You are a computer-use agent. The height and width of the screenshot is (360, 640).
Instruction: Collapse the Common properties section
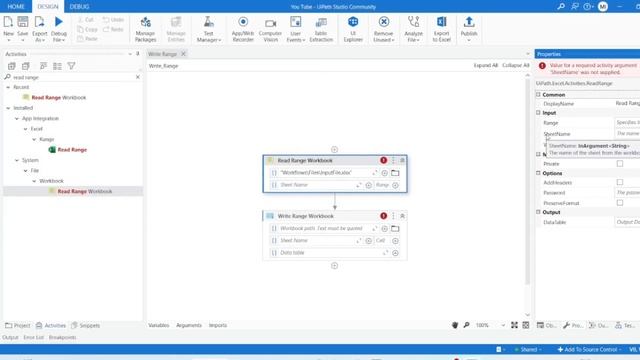point(538,95)
